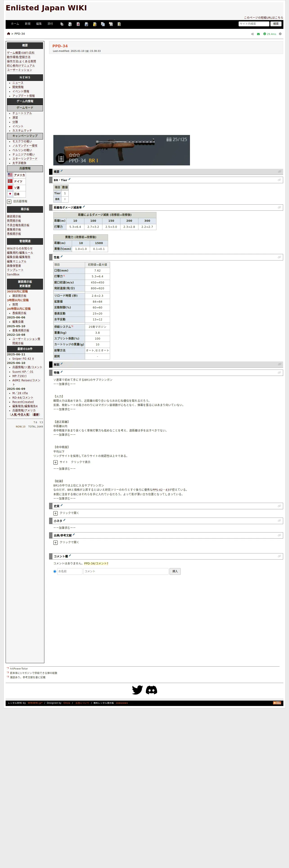Click the blue copy page icon

pyautogui.click(x=103, y=24)
